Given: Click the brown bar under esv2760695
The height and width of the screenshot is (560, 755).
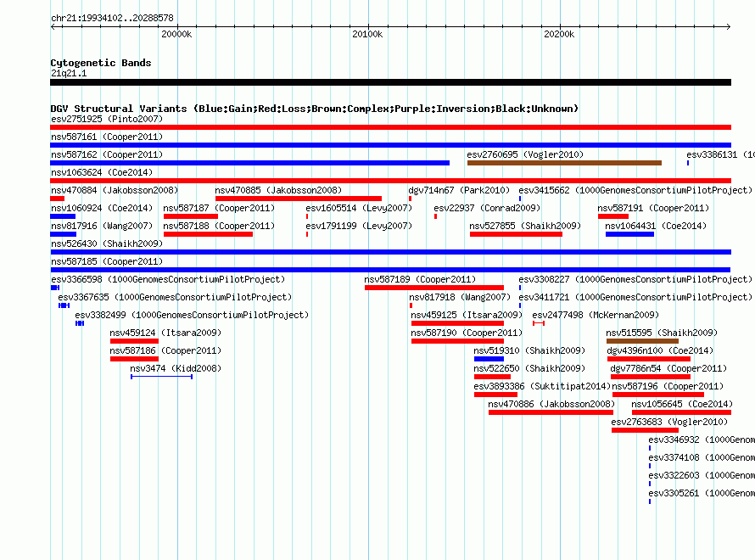Looking at the screenshot, I should pyautogui.click(x=564, y=163).
